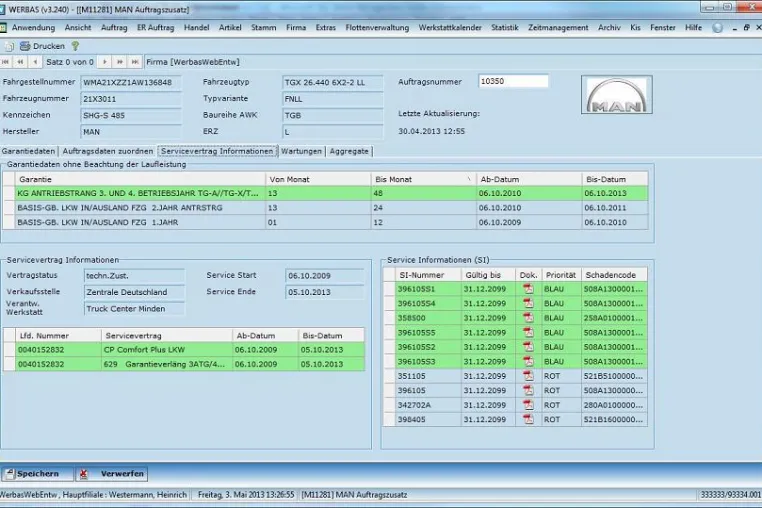Open PDF document for SI-Nummer 351105
762x508 pixels.
click(528, 376)
